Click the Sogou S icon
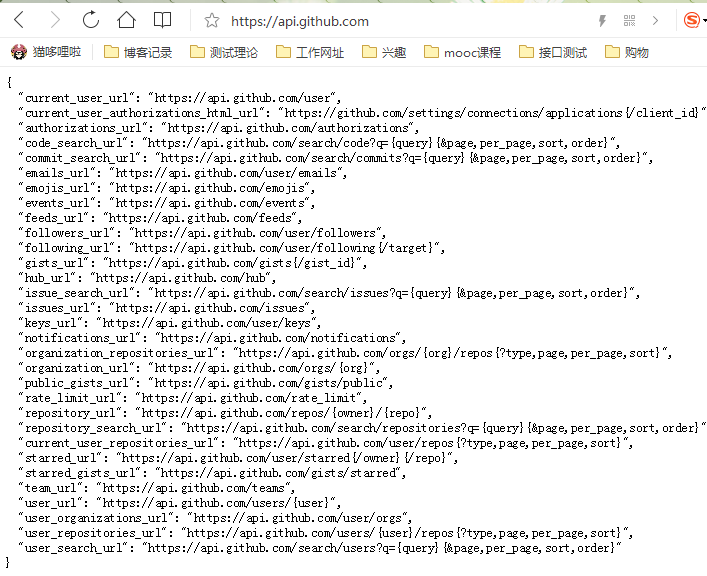 (692, 20)
